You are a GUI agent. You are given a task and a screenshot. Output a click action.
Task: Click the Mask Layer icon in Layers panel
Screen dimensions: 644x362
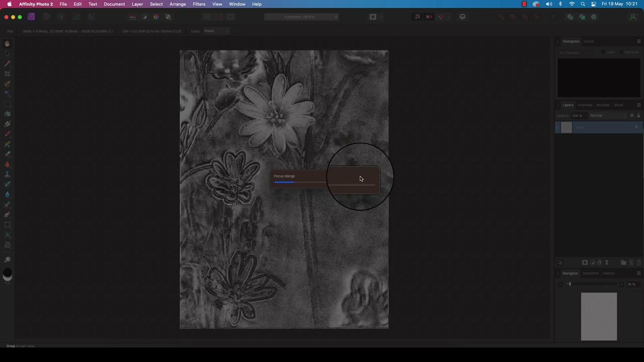pyautogui.click(x=585, y=262)
